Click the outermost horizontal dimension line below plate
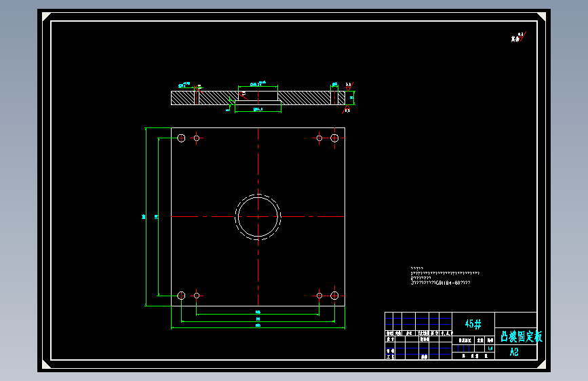The image size is (588, 381). pos(258,327)
